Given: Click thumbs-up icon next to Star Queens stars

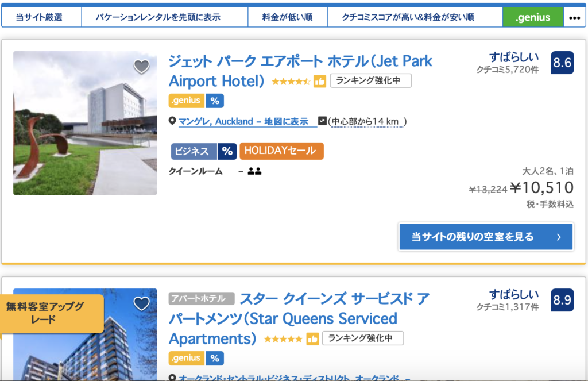Looking at the screenshot, I should (x=312, y=338).
